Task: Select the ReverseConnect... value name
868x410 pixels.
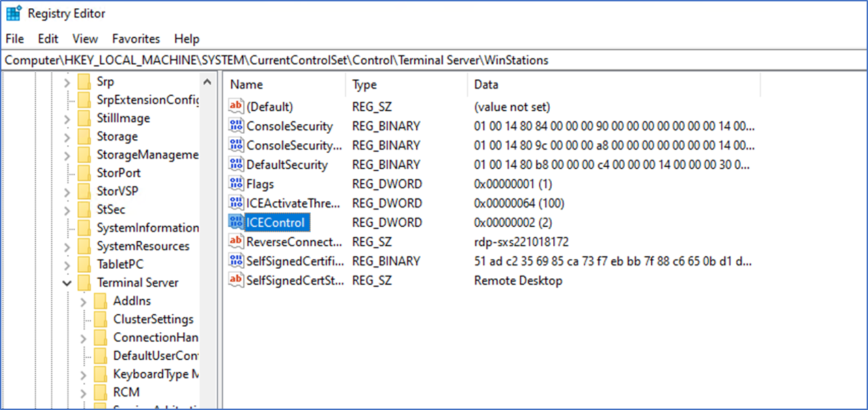Action: point(294,241)
